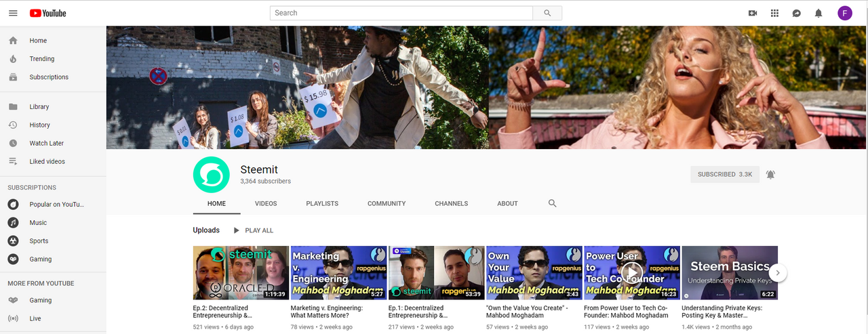Open the messages chat bubble icon

pyautogui.click(x=797, y=13)
